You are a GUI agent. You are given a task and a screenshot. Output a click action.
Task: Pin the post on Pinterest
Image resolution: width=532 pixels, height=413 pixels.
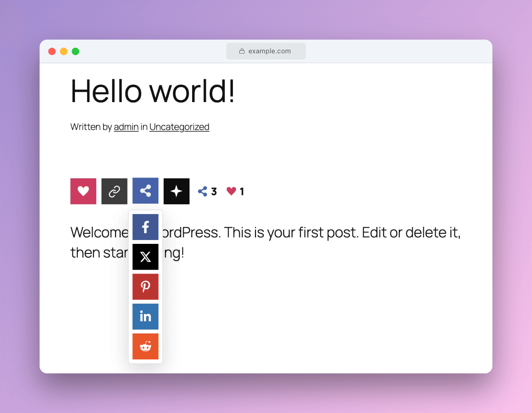[145, 287]
